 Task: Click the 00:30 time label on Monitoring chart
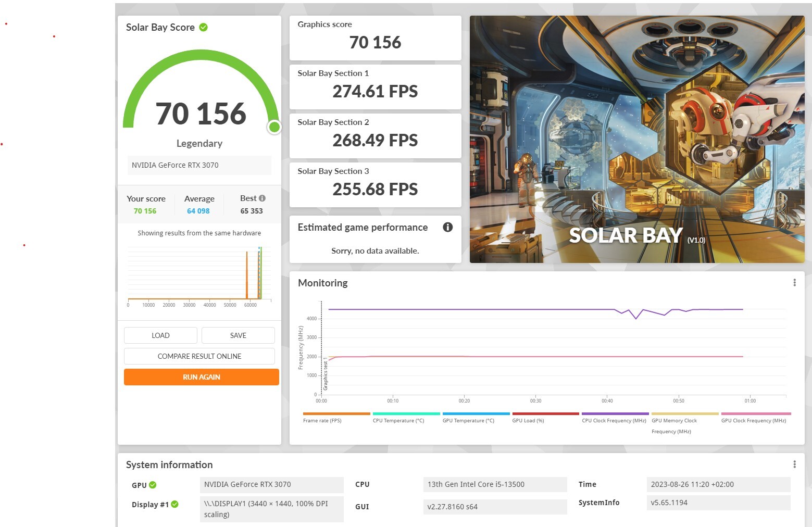point(535,401)
